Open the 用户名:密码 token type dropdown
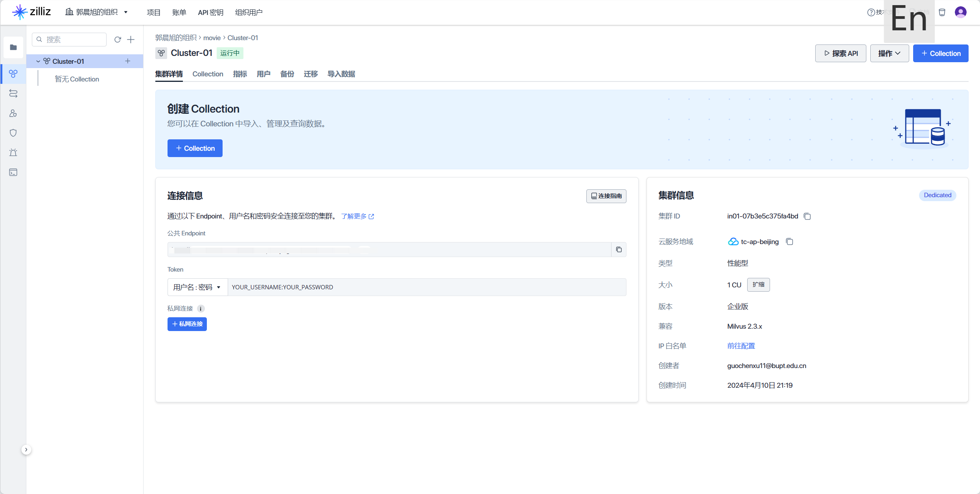The height and width of the screenshot is (494, 980). tap(197, 287)
